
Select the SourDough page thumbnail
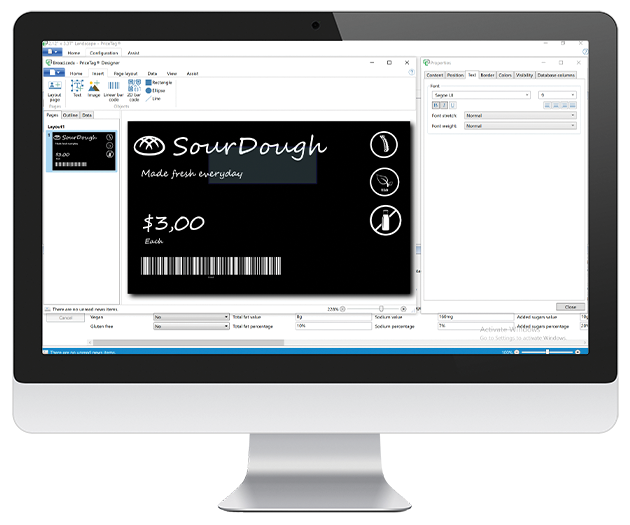point(81,155)
